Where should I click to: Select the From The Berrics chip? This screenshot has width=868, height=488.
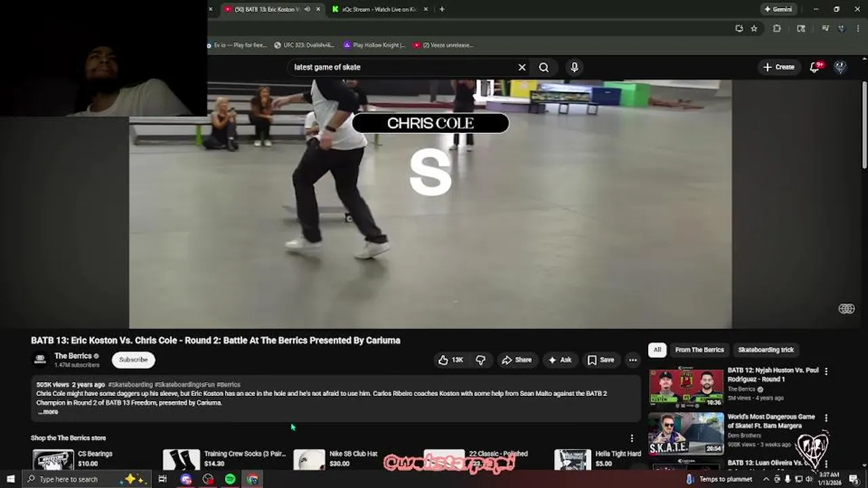click(x=699, y=350)
